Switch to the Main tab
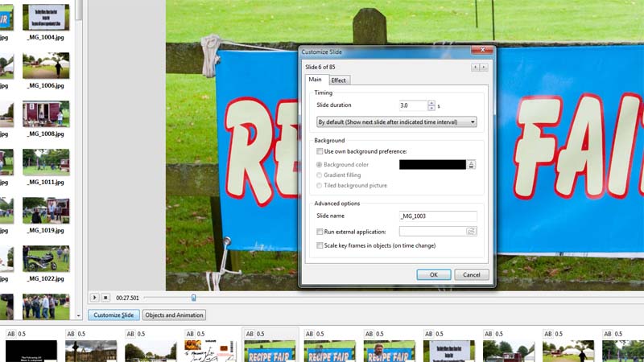 315,79
